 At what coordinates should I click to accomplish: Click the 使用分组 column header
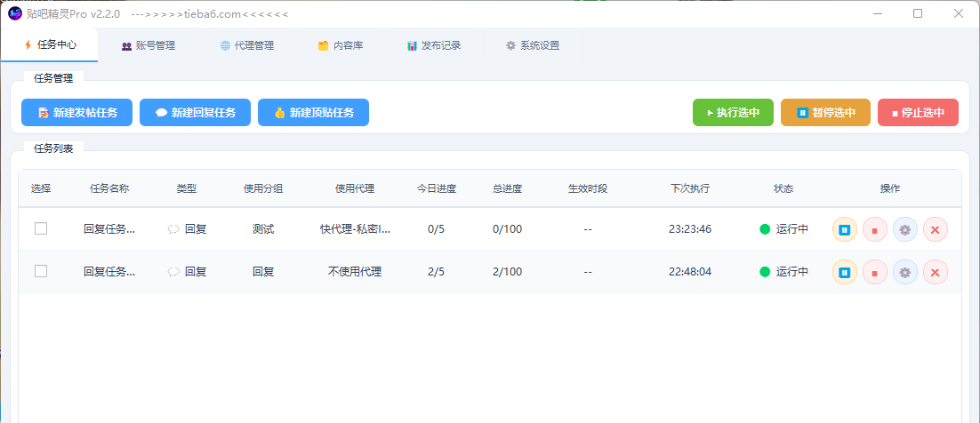coord(263,188)
